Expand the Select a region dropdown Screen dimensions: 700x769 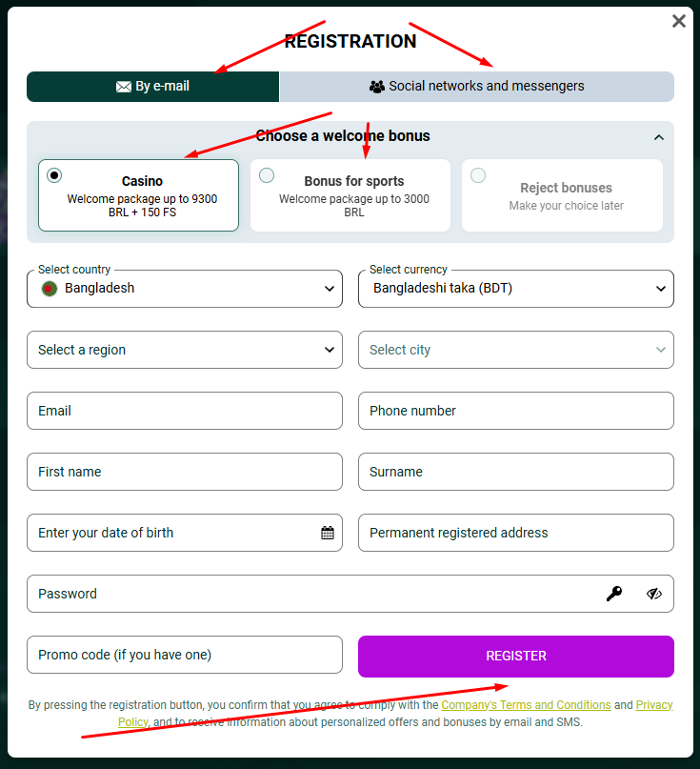point(185,350)
